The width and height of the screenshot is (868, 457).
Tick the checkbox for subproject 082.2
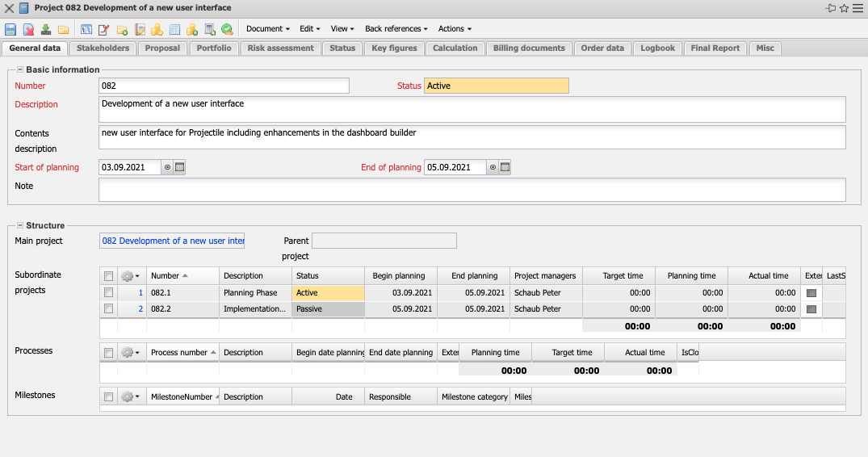click(108, 308)
